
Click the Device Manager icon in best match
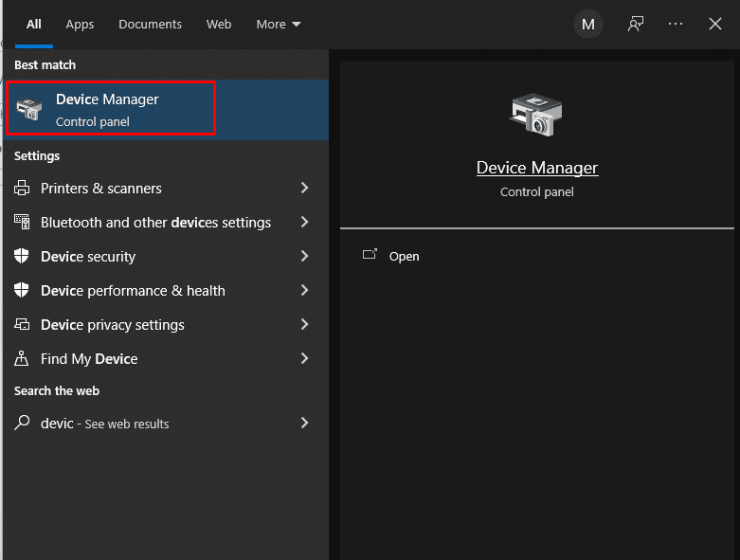tap(28, 110)
